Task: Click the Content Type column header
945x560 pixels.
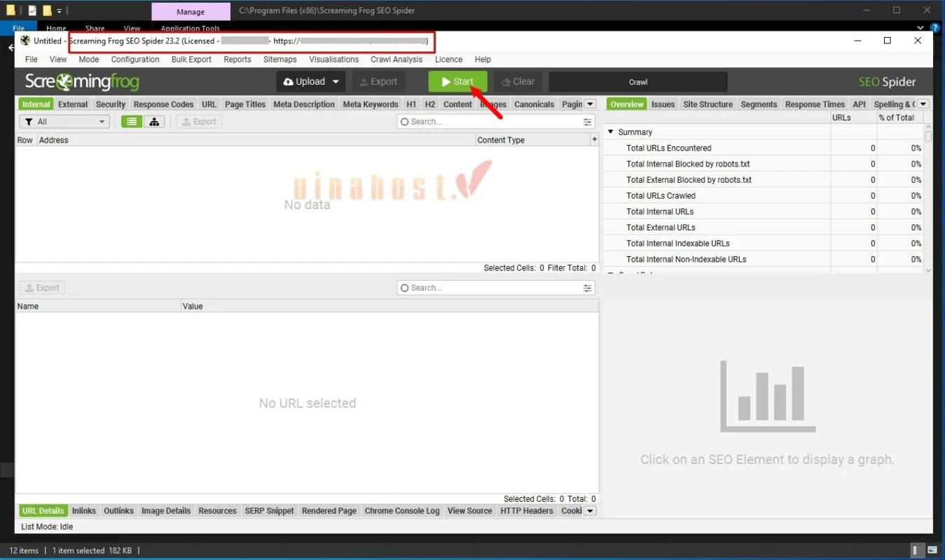Action: click(532, 140)
